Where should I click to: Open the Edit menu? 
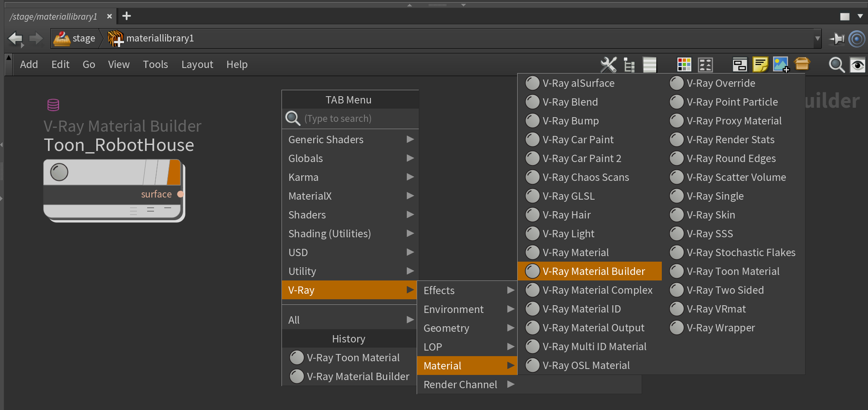[60, 65]
